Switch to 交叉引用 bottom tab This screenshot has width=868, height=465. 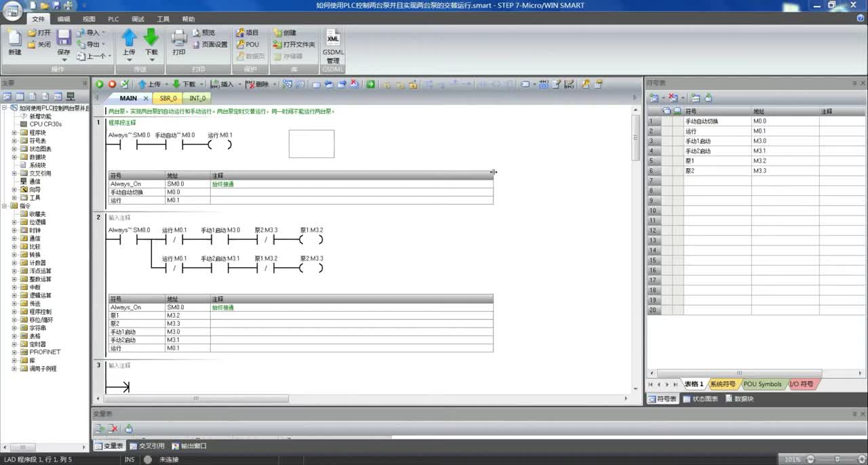(147, 446)
